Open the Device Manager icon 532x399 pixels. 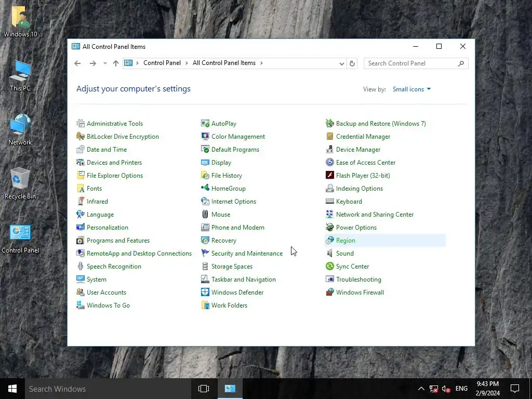pos(330,149)
